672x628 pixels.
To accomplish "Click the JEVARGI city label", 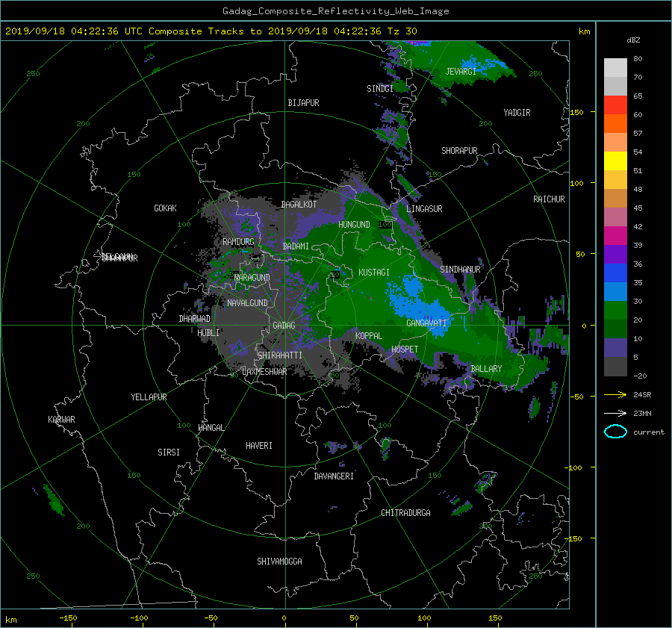I will point(461,72).
